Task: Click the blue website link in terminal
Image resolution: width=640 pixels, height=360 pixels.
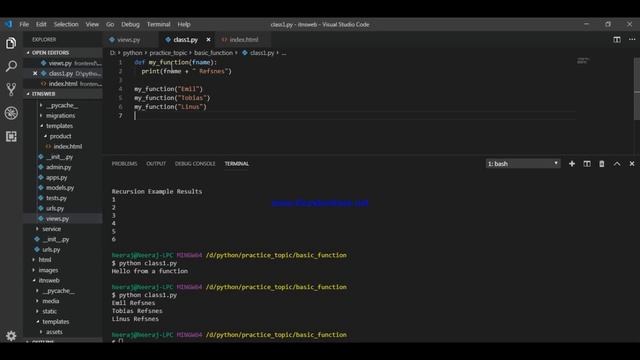Action: 320,202
